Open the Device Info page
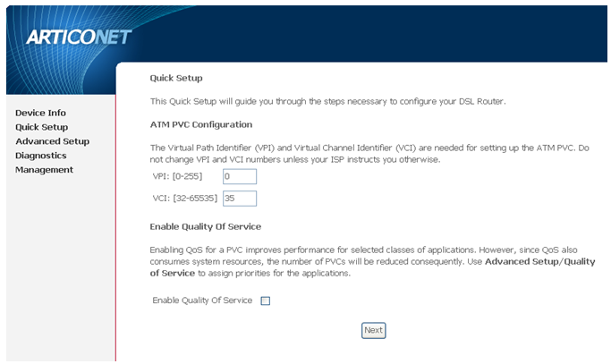 [x=40, y=113]
